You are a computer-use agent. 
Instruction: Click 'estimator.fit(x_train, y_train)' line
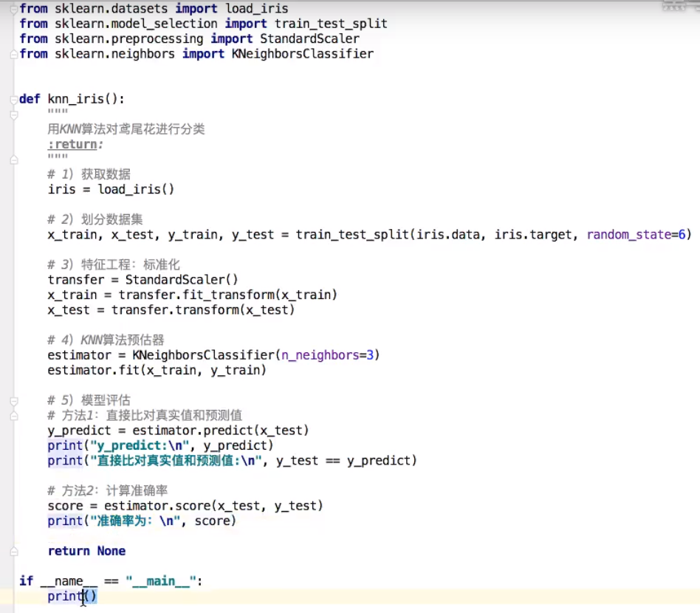pyautogui.click(x=157, y=370)
